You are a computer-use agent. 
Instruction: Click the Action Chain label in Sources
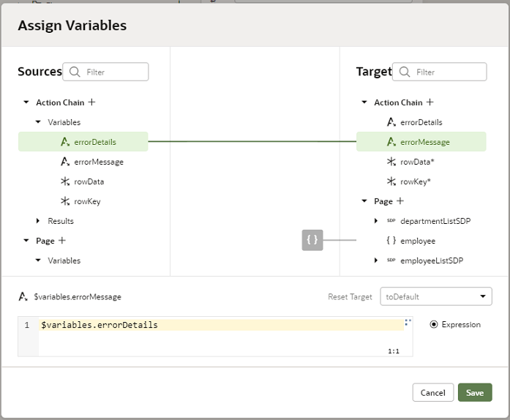(60, 102)
